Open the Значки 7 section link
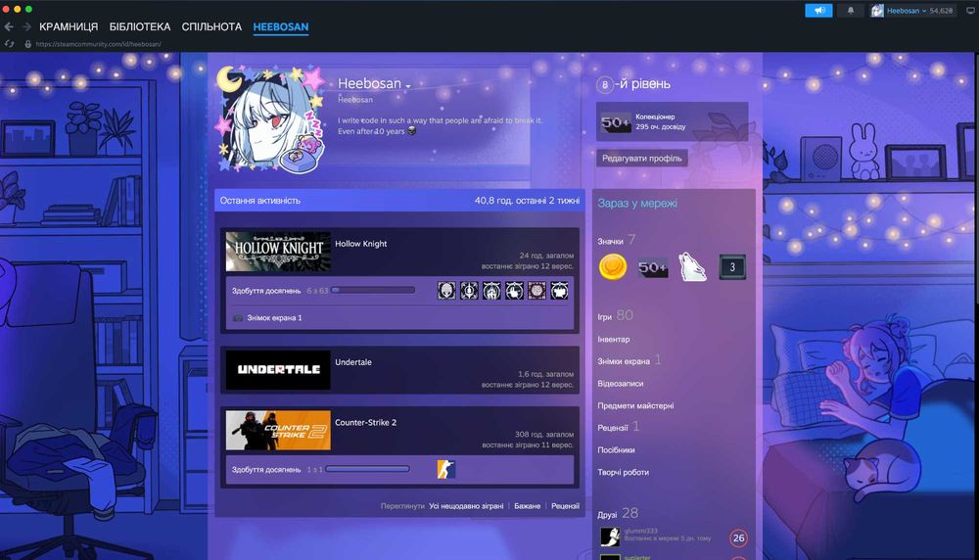 point(616,241)
